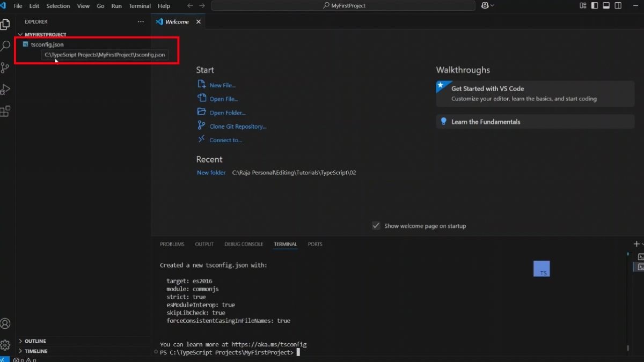Add a new terminal with plus icon

click(636, 244)
